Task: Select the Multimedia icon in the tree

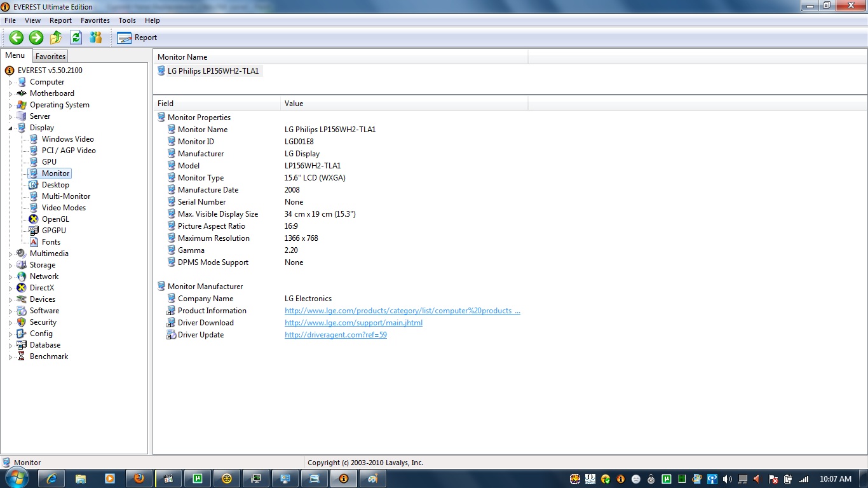Action: [x=22, y=254]
